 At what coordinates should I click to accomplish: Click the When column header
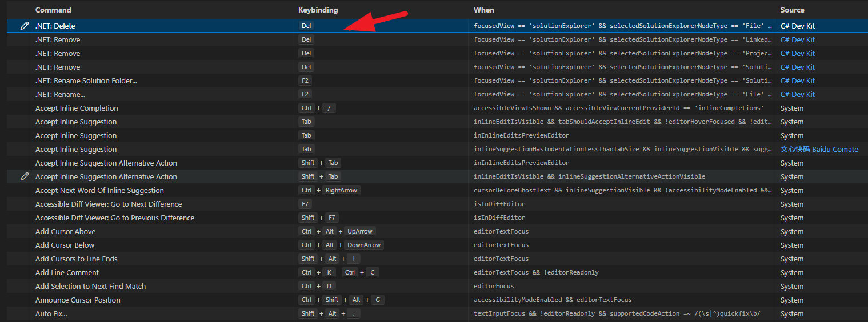click(x=483, y=10)
